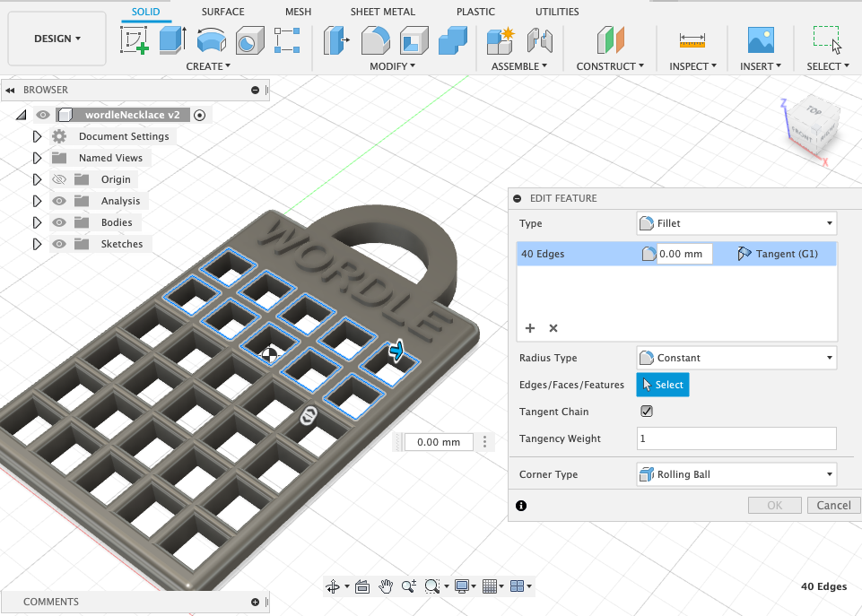Select the Combine tool icon
Viewport: 862px width, 616px height.
tap(453, 40)
